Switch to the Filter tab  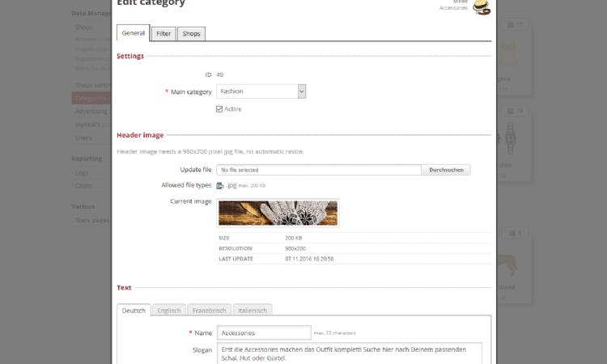click(x=163, y=33)
